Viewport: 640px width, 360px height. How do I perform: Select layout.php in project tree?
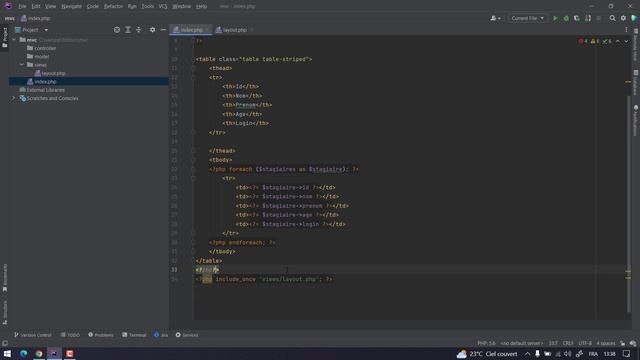[50, 73]
